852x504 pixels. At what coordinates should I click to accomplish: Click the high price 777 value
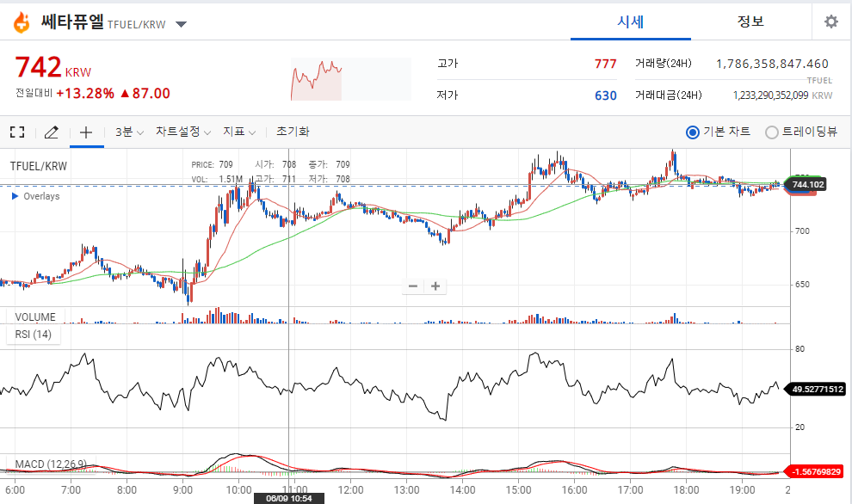click(605, 64)
